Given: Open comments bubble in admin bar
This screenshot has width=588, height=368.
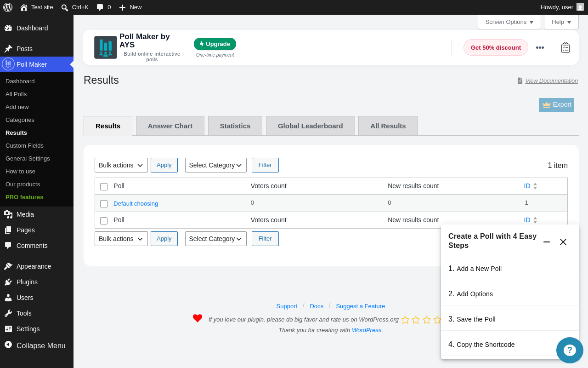Looking at the screenshot, I should [x=100, y=7].
